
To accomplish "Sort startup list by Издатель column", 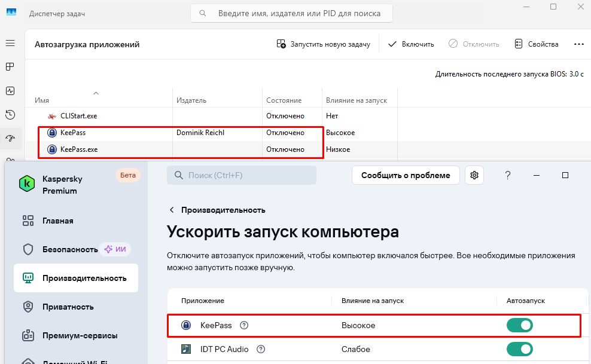I will click(x=191, y=100).
